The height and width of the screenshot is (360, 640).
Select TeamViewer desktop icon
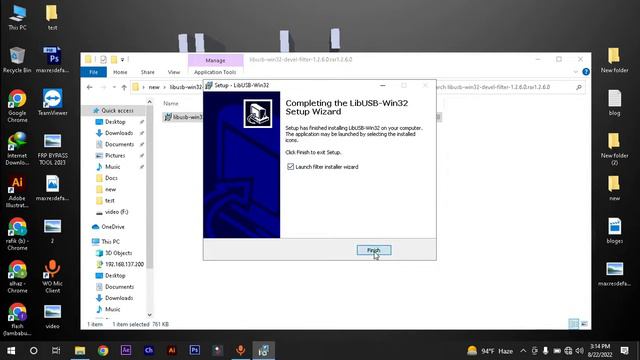click(52, 102)
